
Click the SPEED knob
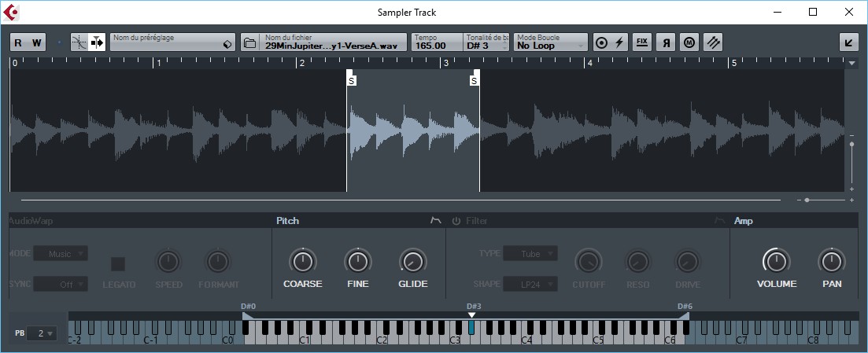(168, 262)
